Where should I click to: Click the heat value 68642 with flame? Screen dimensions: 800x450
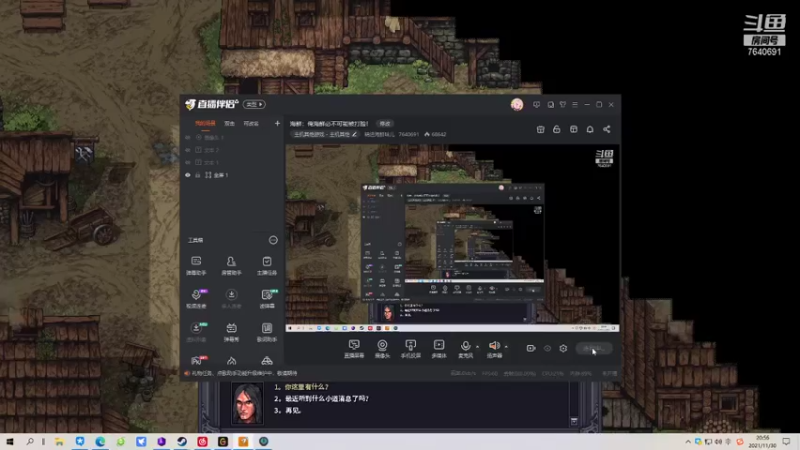435,135
